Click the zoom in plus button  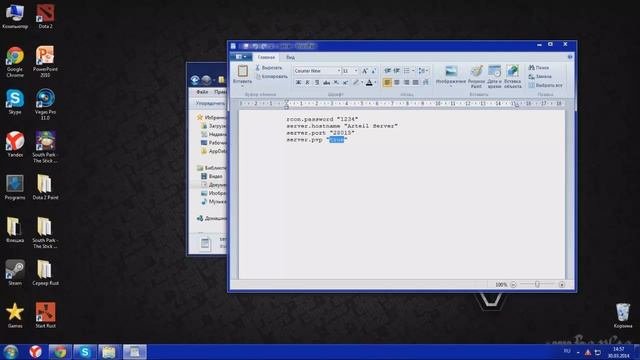tap(562, 284)
